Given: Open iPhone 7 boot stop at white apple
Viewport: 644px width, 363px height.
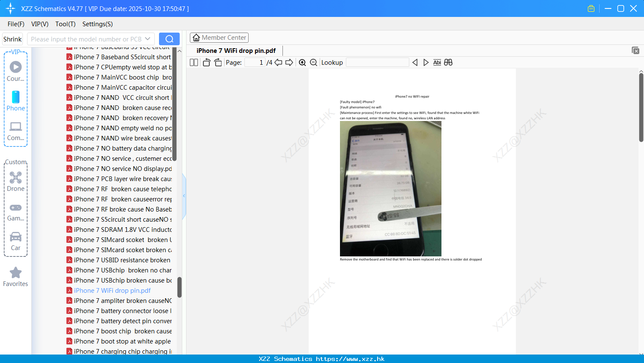Looking at the screenshot, I should [x=119, y=341].
